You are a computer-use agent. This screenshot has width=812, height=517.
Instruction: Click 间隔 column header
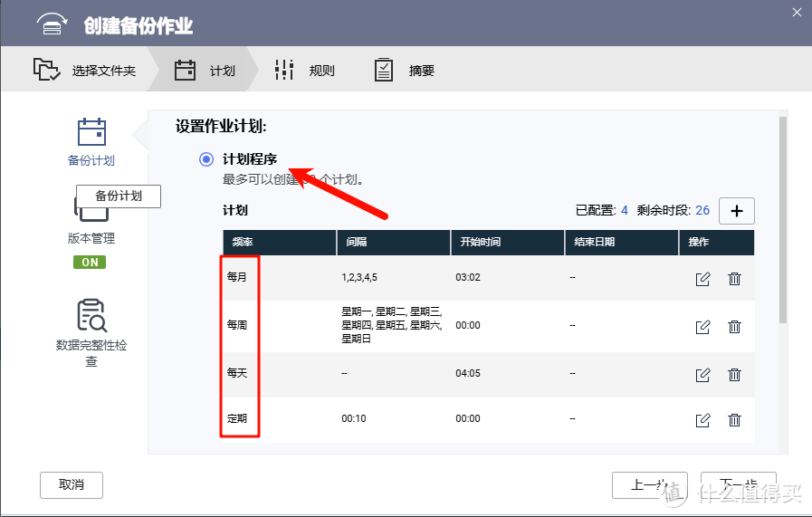[x=394, y=242]
